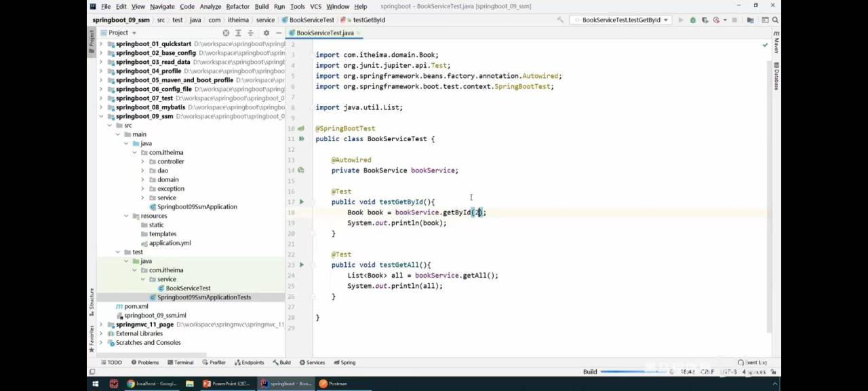
Task: Collapse the resources folder
Action: 126,216
